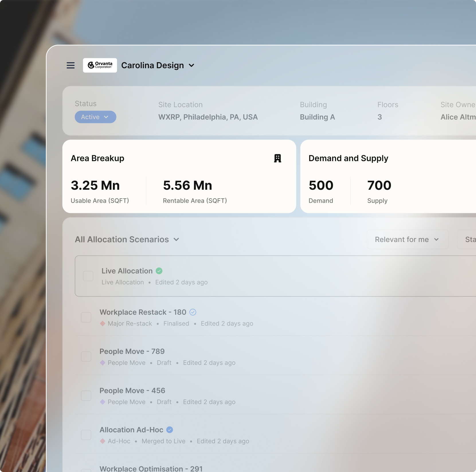Click the Major Re-stack diamond icon

(x=102, y=323)
